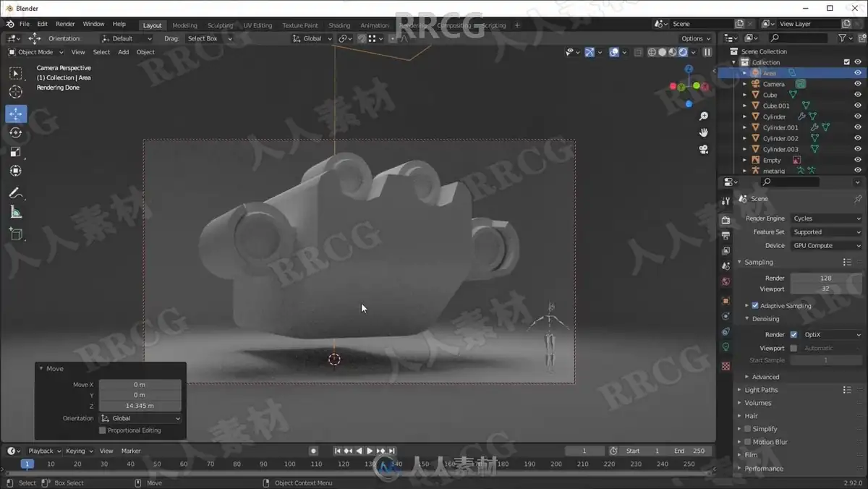Expand the Performance panel

tap(764, 469)
